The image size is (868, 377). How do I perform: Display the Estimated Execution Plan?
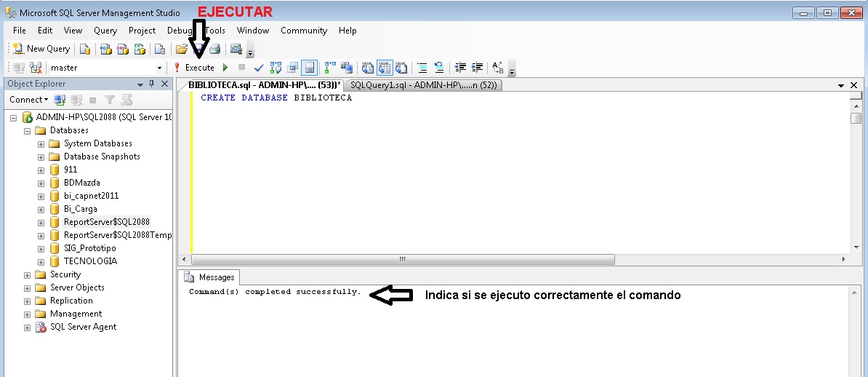[x=276, y=68]
